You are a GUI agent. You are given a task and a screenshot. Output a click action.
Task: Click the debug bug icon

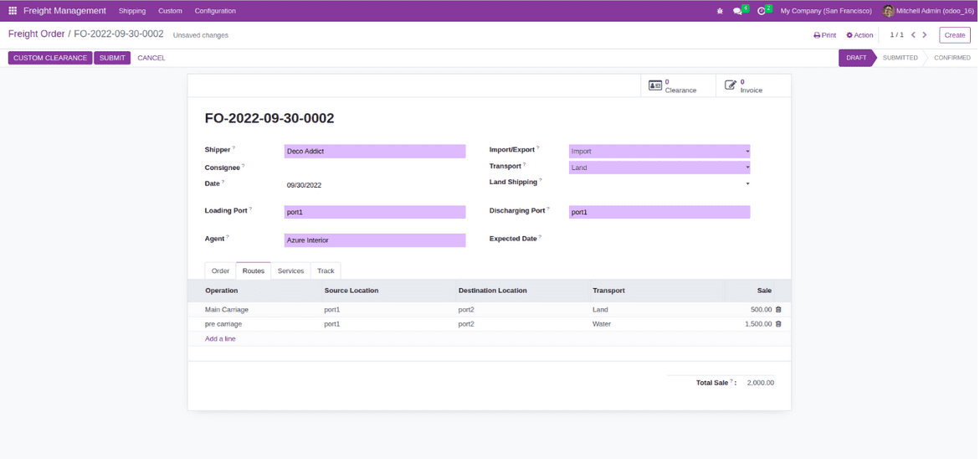[x=720, y=11]
